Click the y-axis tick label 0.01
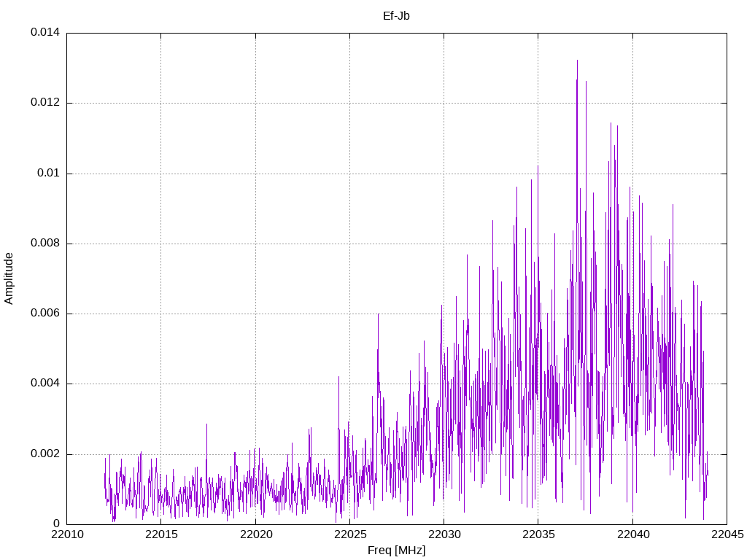 pyautogui.click(x=49, y=173)
